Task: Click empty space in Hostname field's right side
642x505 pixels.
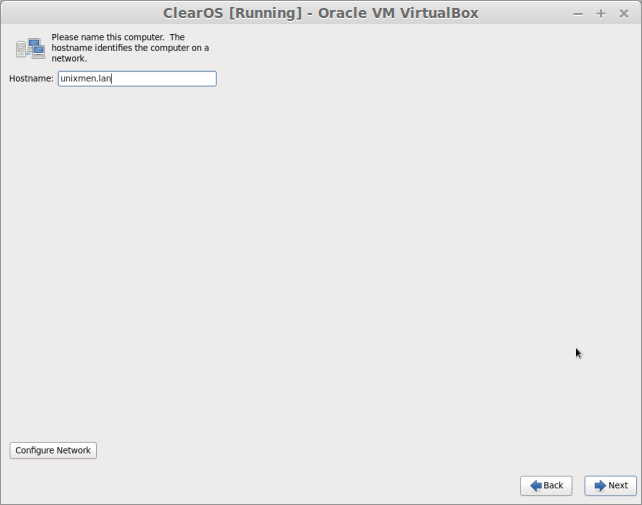Action: (x=172, y=79)
